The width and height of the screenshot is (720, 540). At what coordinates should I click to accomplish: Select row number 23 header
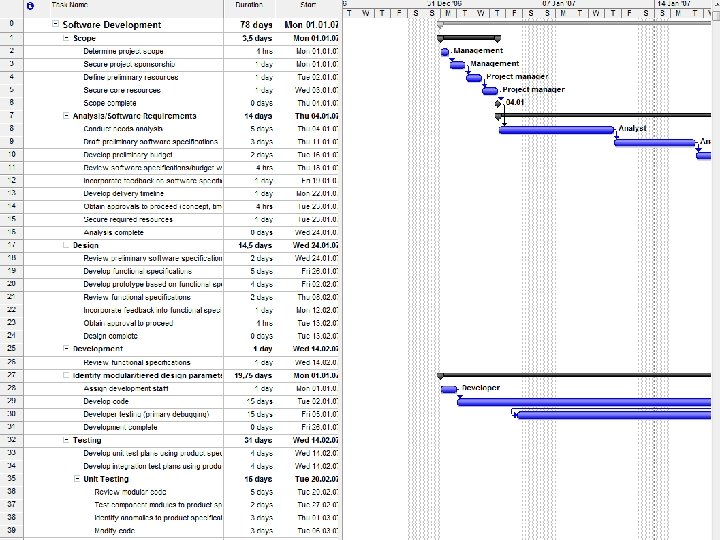pyautogui.click(x=11, y=322)
